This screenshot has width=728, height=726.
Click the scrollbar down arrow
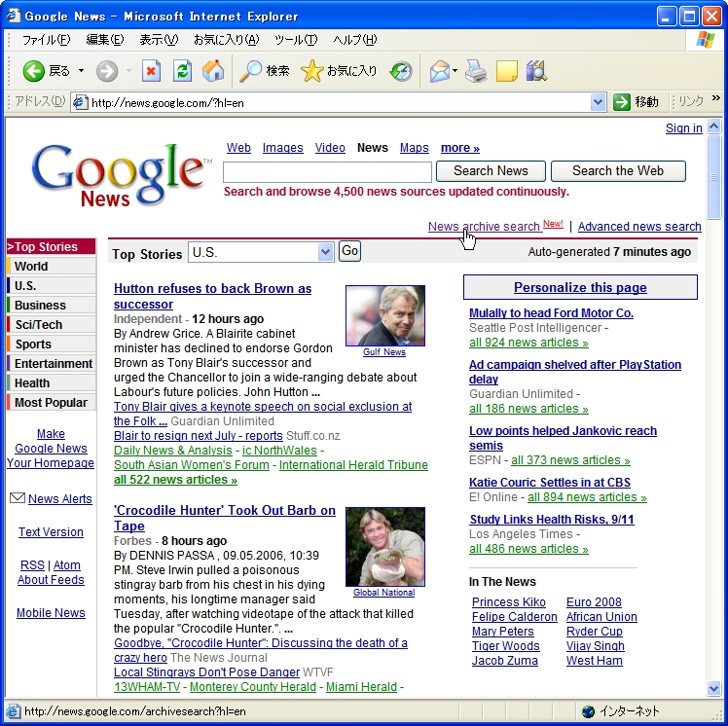[x=713, y=688]
